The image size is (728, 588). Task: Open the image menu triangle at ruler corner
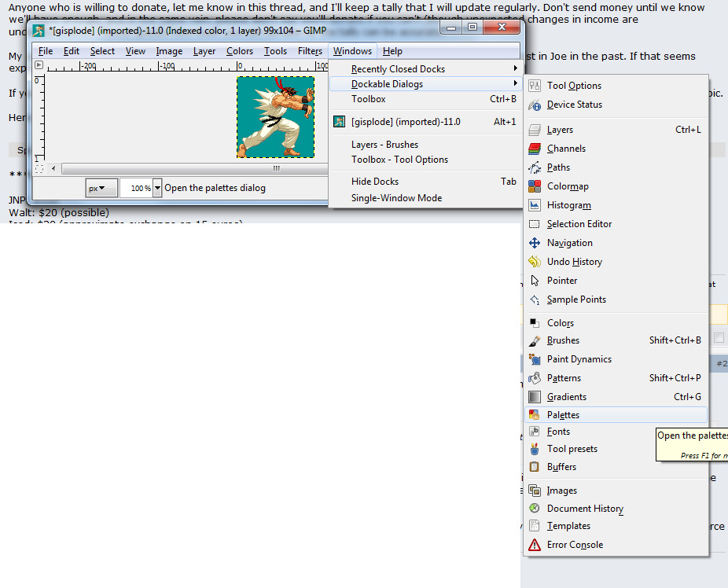tap(39, 65)
